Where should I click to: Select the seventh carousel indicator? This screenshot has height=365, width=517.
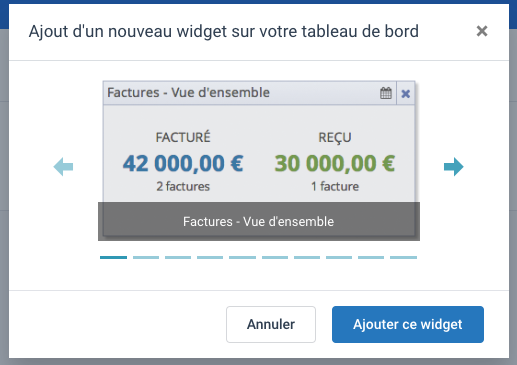pyautogui.click(x=307, y=257)
